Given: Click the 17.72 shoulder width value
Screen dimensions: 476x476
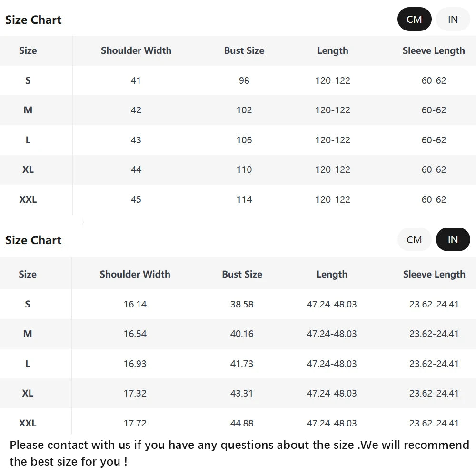Looking at the screenshot, I should click(135, 423).
